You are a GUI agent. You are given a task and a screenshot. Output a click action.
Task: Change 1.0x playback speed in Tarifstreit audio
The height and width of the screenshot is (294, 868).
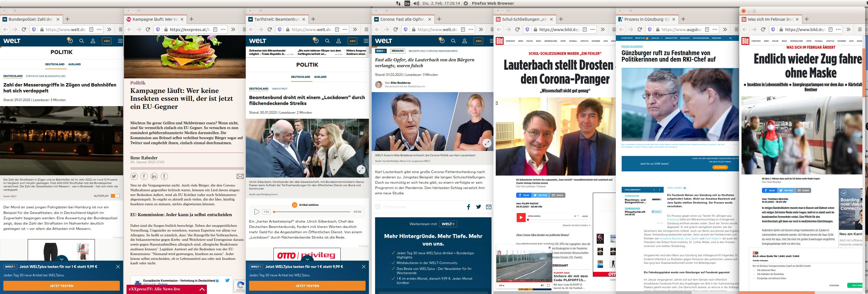[x=266, y=212]
